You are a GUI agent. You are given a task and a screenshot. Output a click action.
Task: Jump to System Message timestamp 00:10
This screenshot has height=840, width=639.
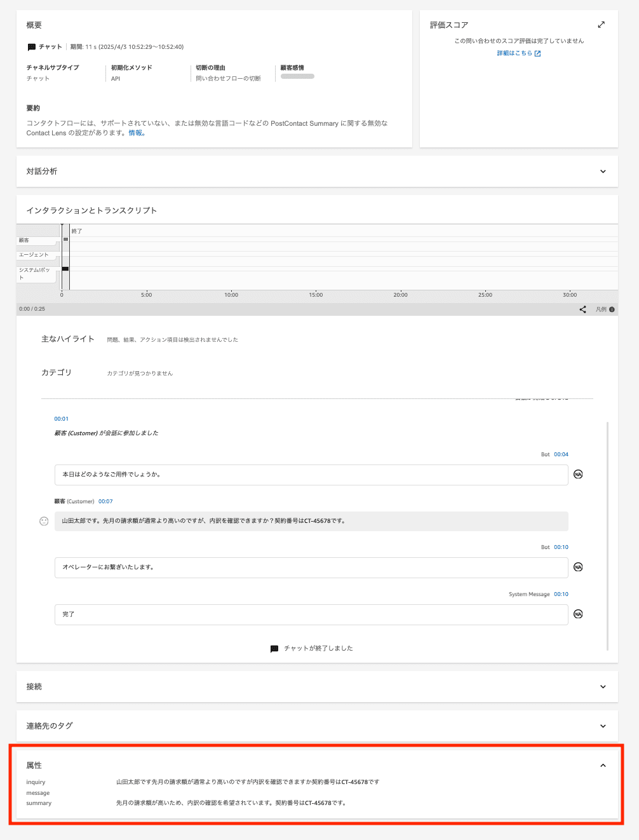tap(561, 594)
